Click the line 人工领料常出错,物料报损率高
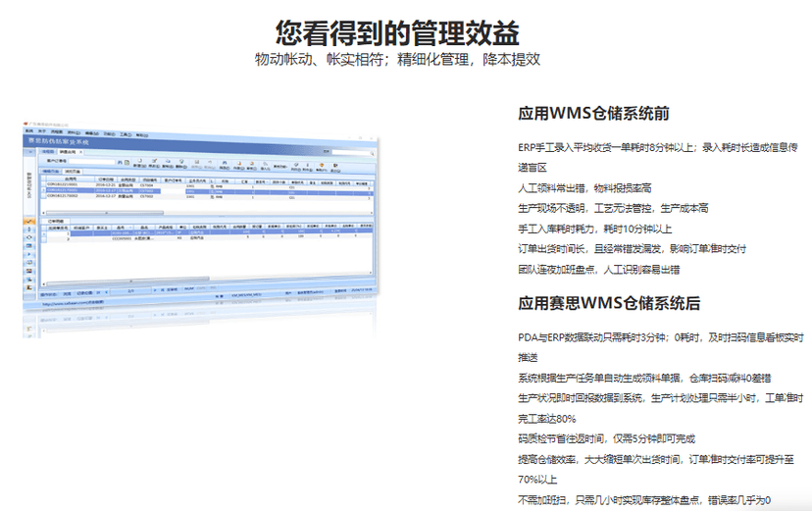Image resolution: width=812 pixels, height=511 pixels. pyautogui.click(x=584, y=188)
